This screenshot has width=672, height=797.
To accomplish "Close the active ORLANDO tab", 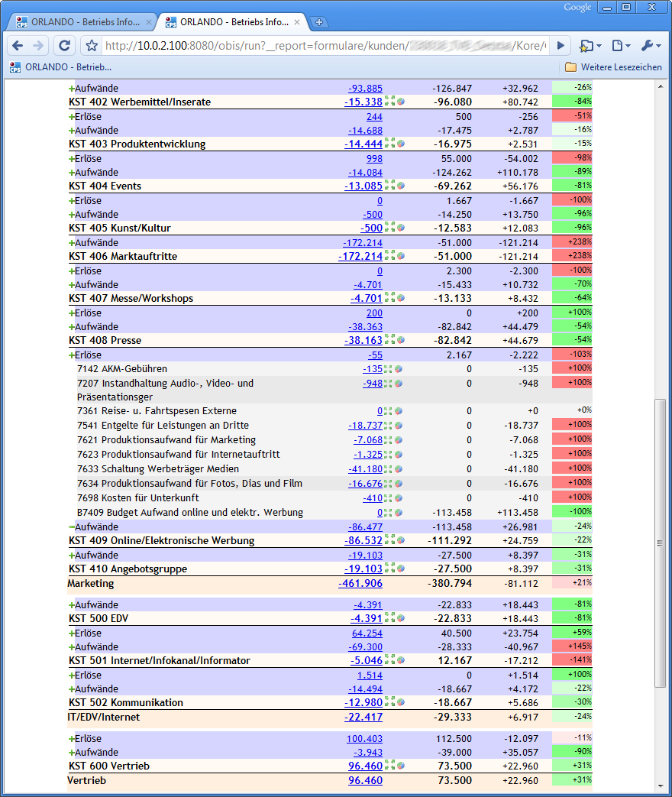I will [x=297, y=22].
